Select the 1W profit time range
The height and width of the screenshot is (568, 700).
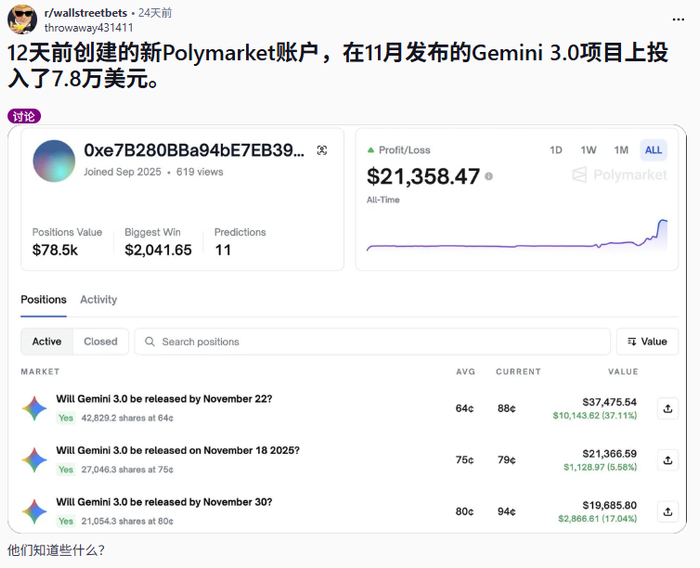[x=588, y=150]
